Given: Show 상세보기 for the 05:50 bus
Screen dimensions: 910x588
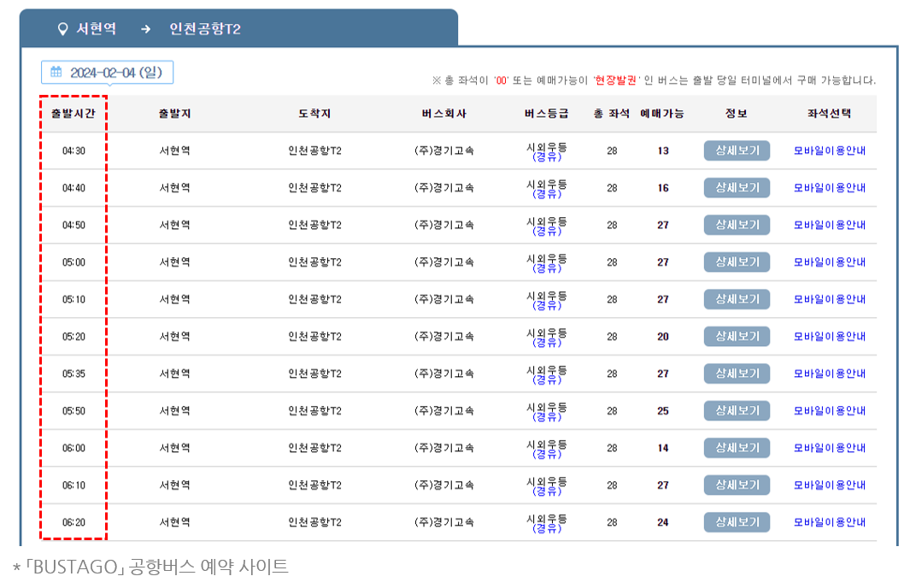Looking at the screenshot, I should (x=737, y=410).
